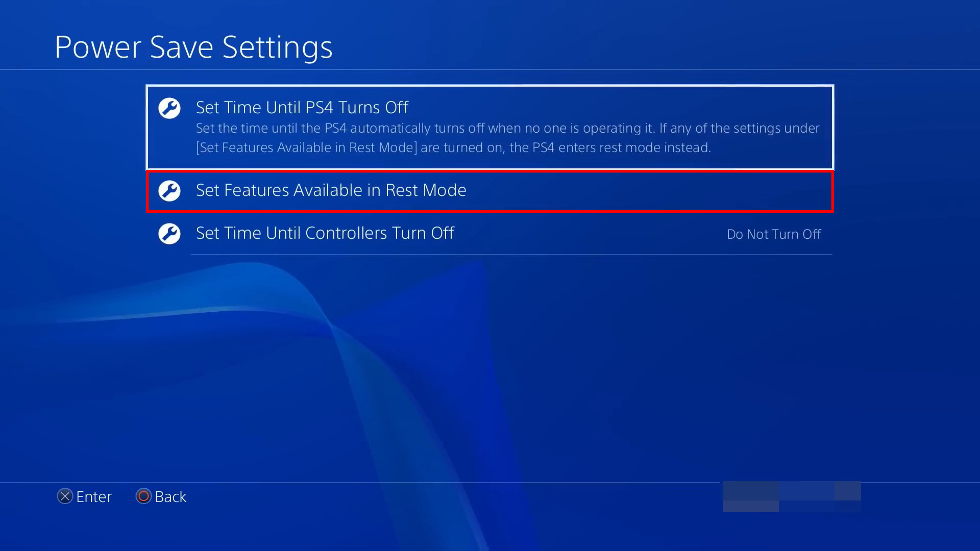Screen dimensions: 980x551
Task: Click the Set Features Available in Rest Mode
Action: (x=489, y=190)
